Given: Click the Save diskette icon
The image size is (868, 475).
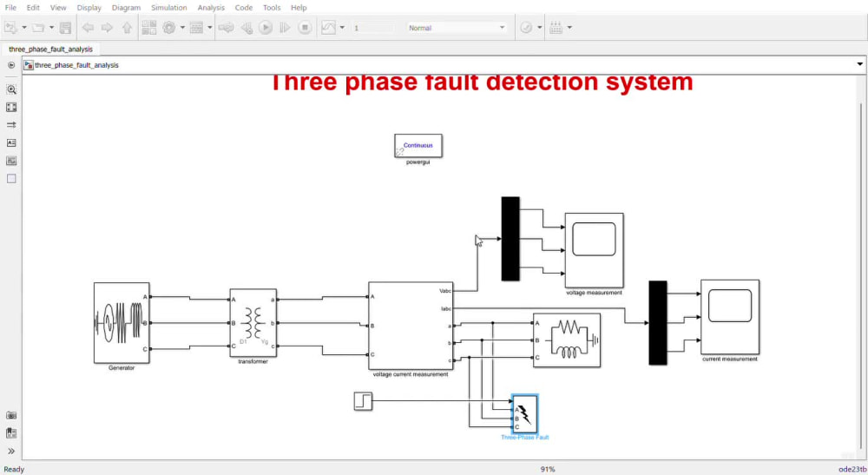Looking at the screenshot, I should [65, 28].
